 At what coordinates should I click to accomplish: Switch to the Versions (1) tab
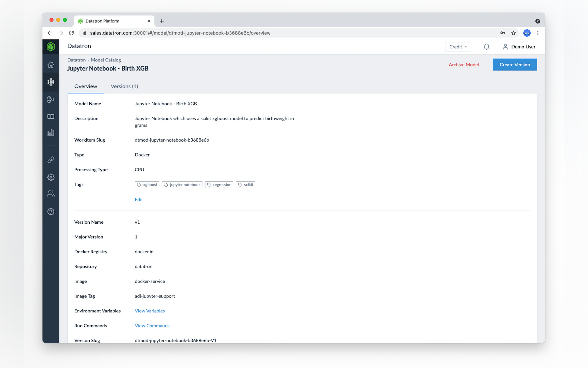click(124, 86)
